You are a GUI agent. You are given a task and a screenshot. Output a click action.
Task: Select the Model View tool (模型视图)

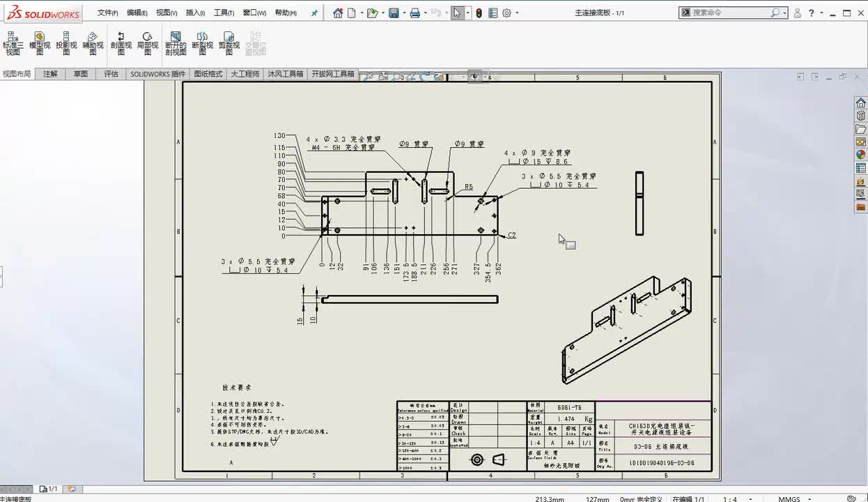tap(40, 43)
